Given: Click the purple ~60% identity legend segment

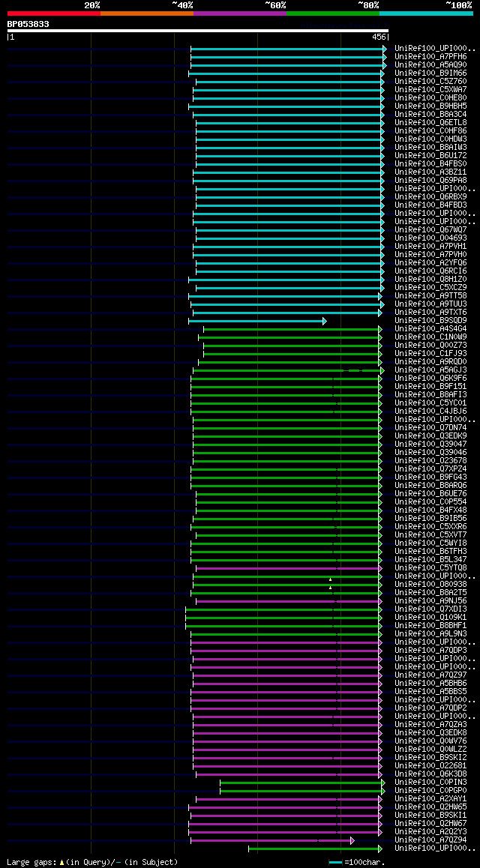Looking at the screenshot, I should click(240, 13).
